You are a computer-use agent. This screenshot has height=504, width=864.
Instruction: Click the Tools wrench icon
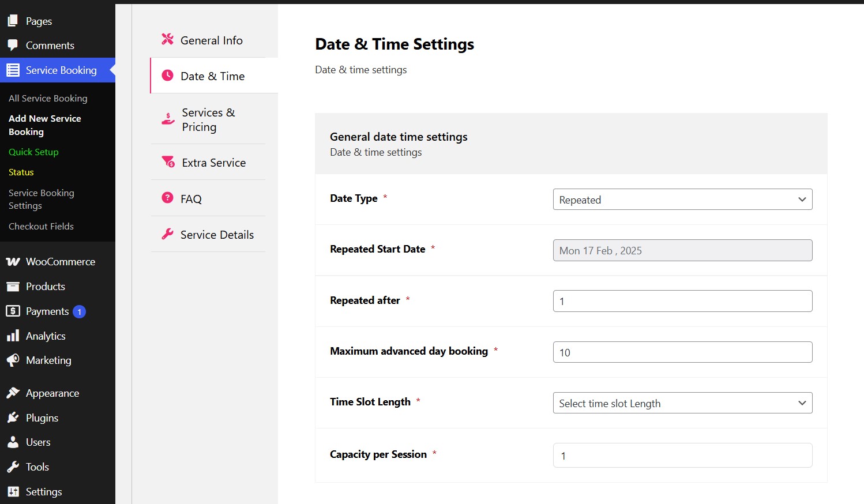[x=13, y=467]
